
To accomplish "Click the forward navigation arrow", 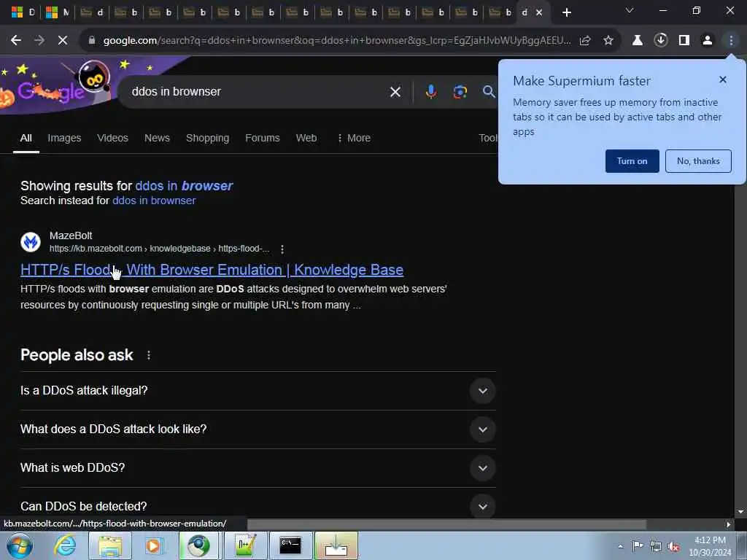I will [39, 41].
